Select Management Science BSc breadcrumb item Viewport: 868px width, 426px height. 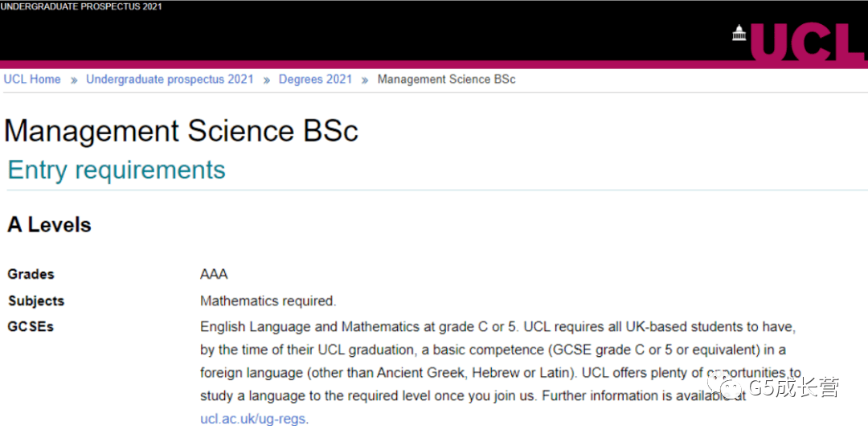click(x=447, y=80)
